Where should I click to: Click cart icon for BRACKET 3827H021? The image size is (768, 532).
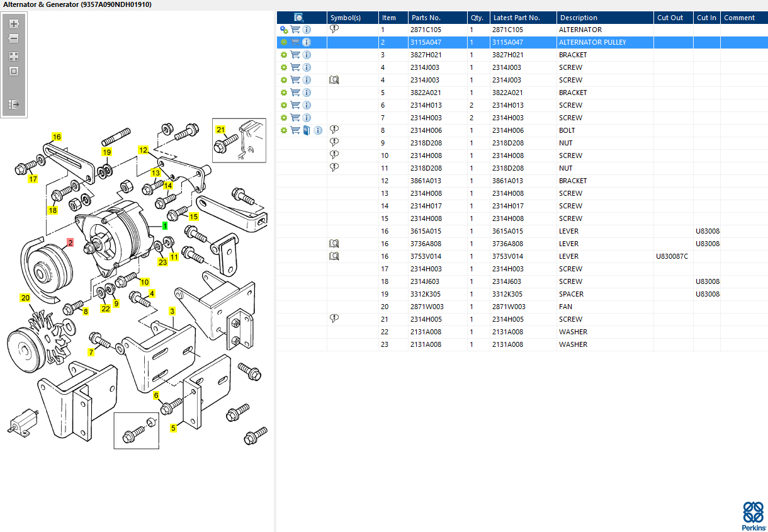click(x=295, y=55)
